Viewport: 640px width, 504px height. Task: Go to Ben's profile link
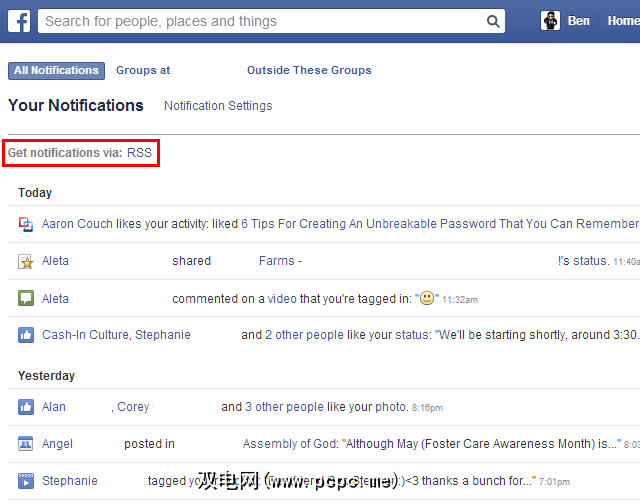tap(578, 20)
